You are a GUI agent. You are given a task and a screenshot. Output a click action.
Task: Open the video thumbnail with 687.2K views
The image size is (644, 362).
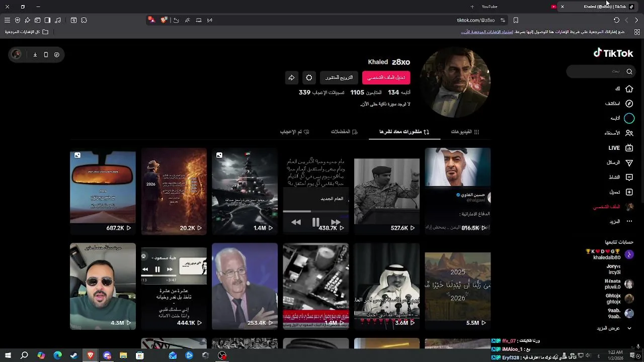pos(103,191)
